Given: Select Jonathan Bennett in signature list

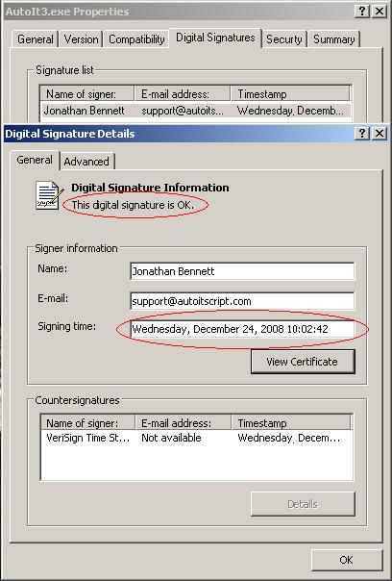Looking at the screenshot, I should pyautogui.click(x=195, y=111).
